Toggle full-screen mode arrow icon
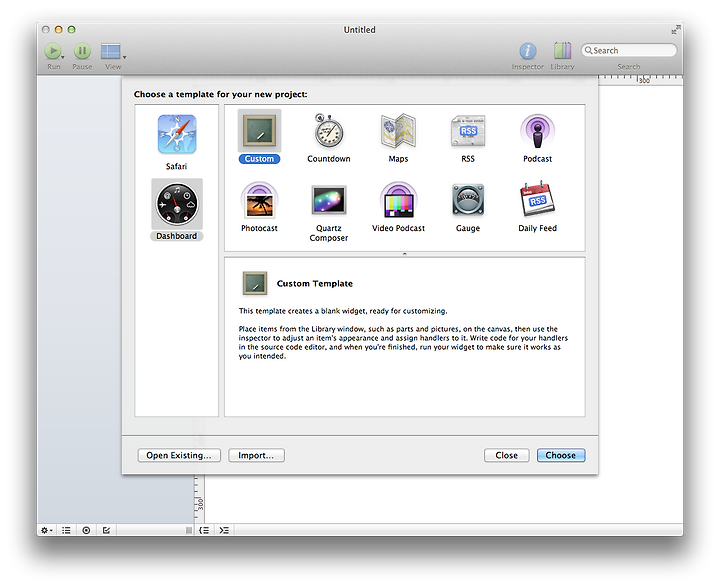The image size is (720, 587). point(675,30)
